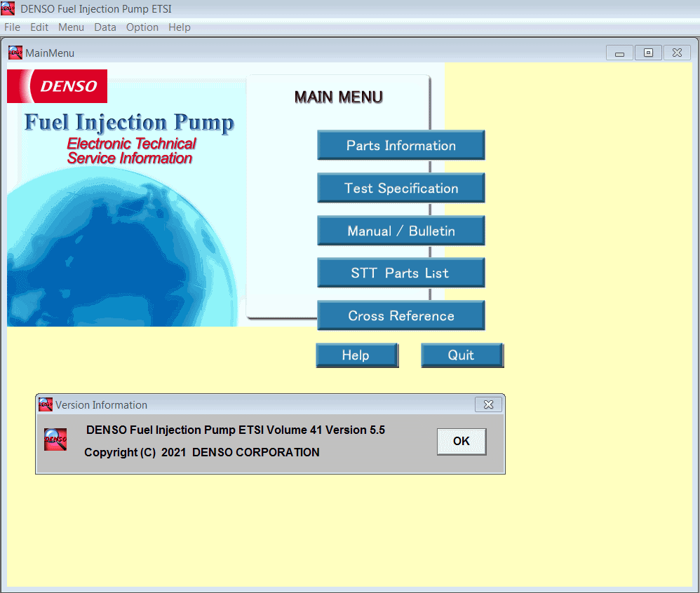Open the Option menu

click(x=142, y=27)
